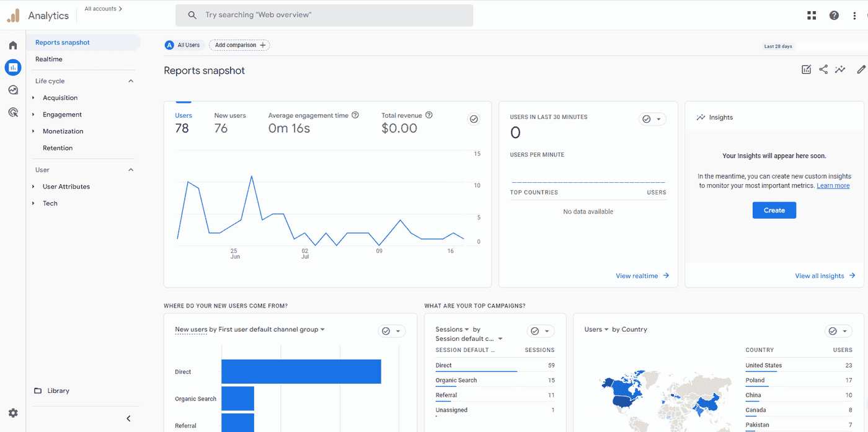This screenshot has width=868, height=432.
Task: Click the search magnifier icon
Action: [192, 15]
